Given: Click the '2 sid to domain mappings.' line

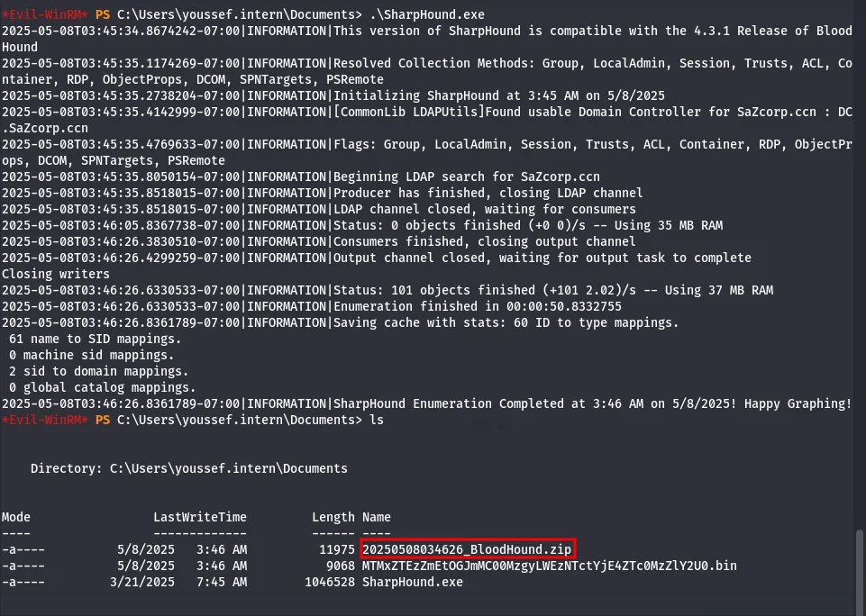Looking at the screenshot, I should (x=99, y=371).
